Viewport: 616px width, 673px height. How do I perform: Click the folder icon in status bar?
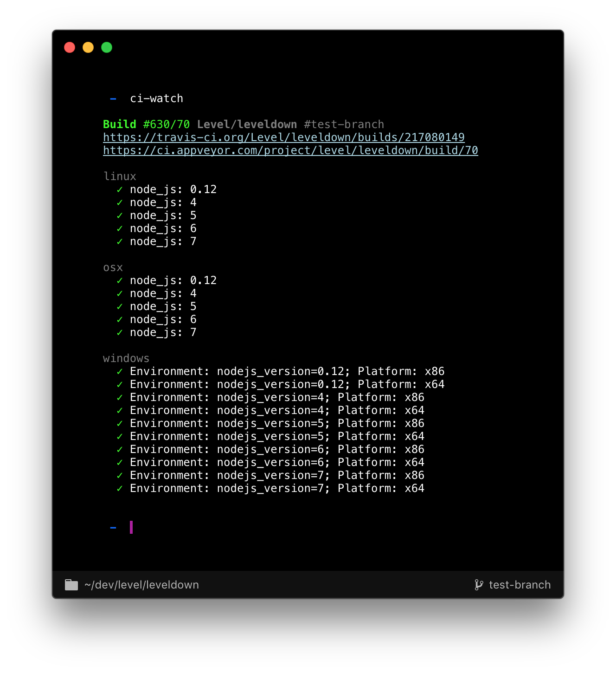71,585
